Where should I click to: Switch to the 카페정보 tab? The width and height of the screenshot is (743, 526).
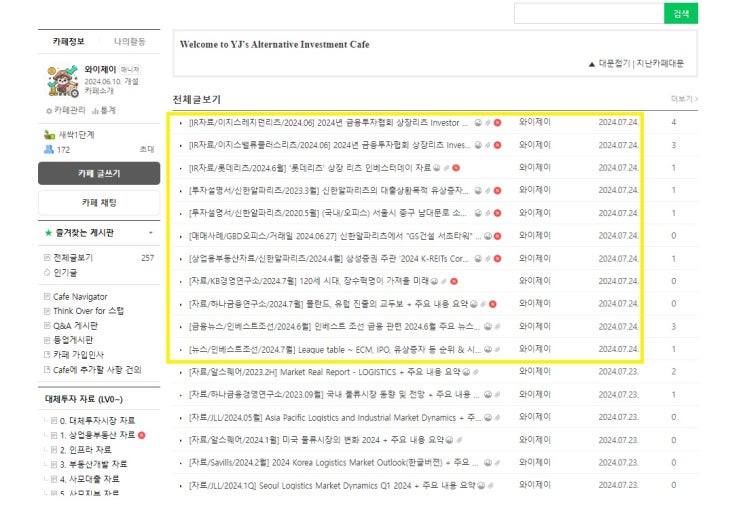pyautogui.click(x=69, y=42)
